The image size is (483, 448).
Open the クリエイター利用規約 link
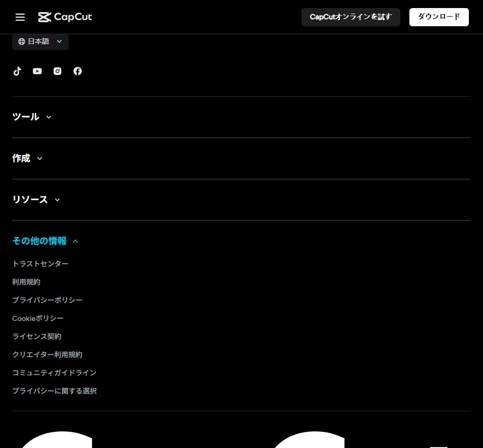tap(47, 355)
